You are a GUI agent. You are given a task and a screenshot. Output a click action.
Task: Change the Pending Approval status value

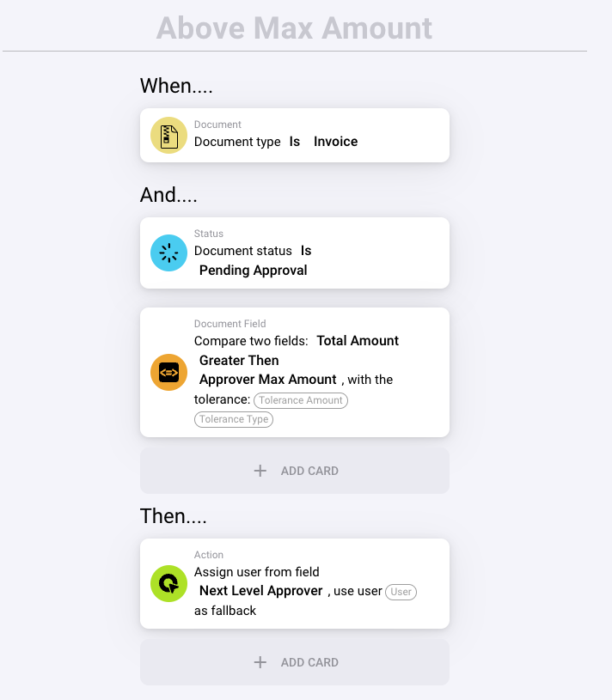coord(253,271)
